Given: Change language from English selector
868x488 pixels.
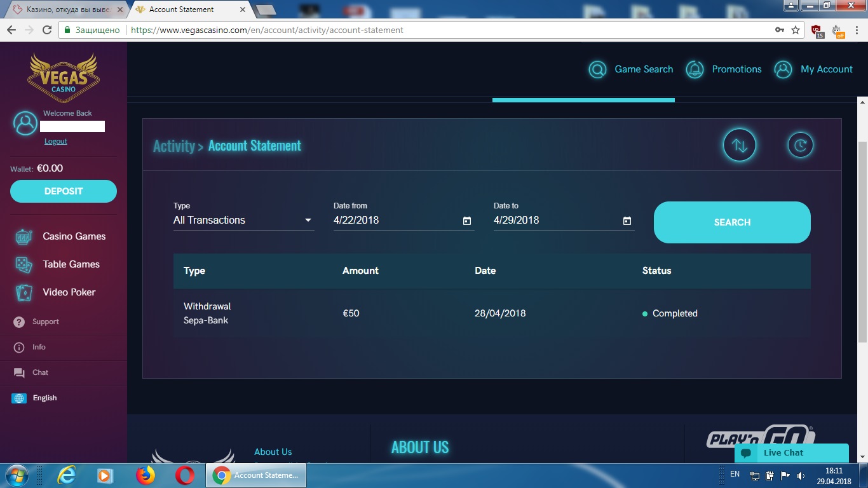Looking at the screenshot, I should [x=44, y=398].
